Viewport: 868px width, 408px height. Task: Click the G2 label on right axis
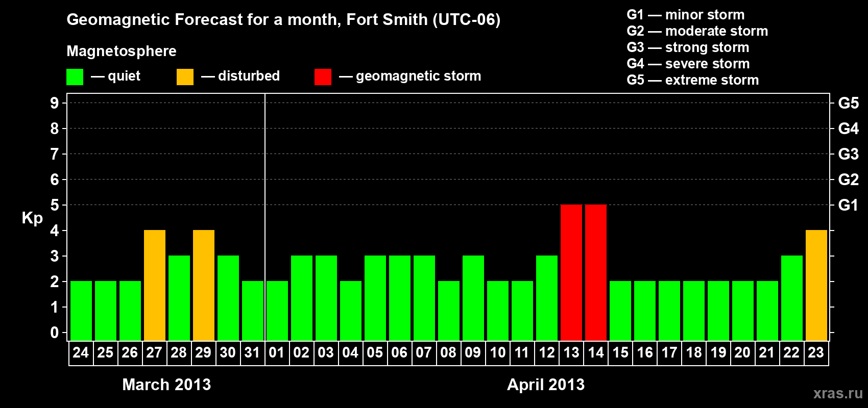click(x=849, y=180)
